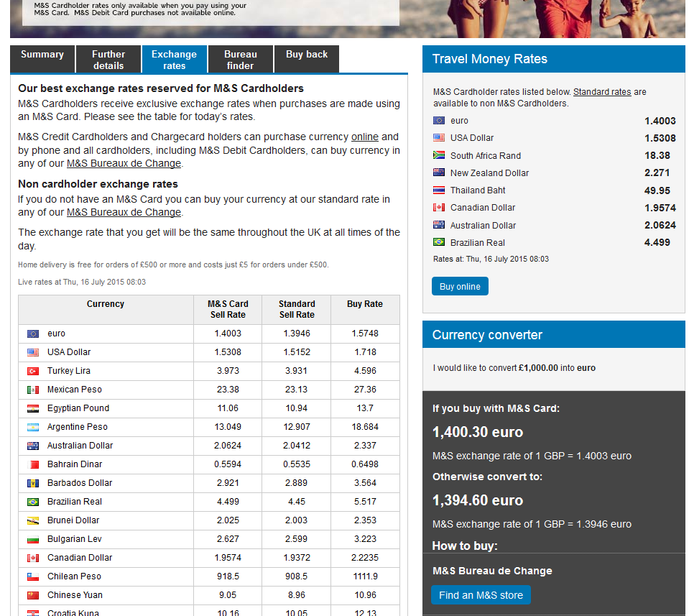Click Thailand Baht rate 49.95
This screenshot has height=616, width=689.
coord(657,190)
